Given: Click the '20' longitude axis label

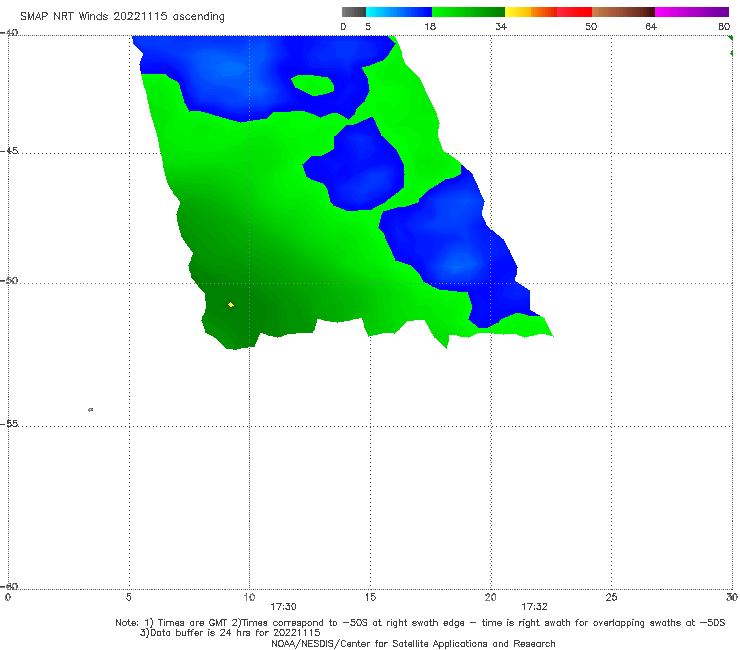Looking at the screenshot, I should pyautogui.click(x=490, y=598).
